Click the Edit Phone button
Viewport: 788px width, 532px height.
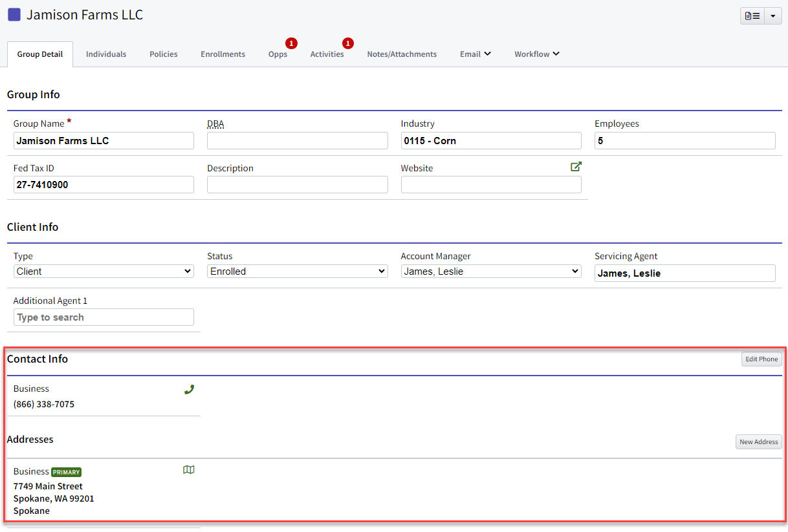click(761, 359)
